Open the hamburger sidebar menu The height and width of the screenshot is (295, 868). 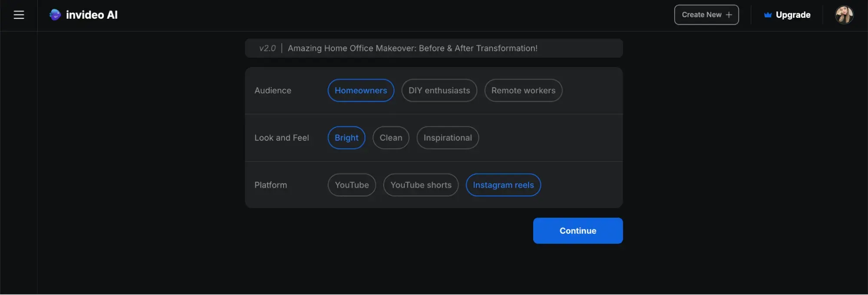(x=19, y=15)
